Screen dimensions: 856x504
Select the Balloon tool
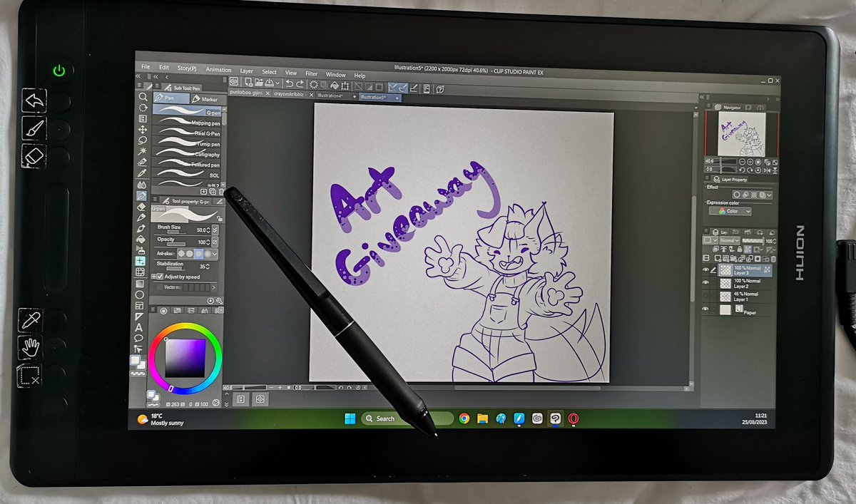[140, 339]
